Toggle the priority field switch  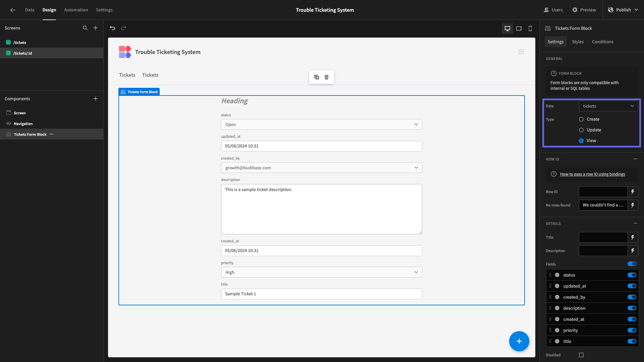632,330
